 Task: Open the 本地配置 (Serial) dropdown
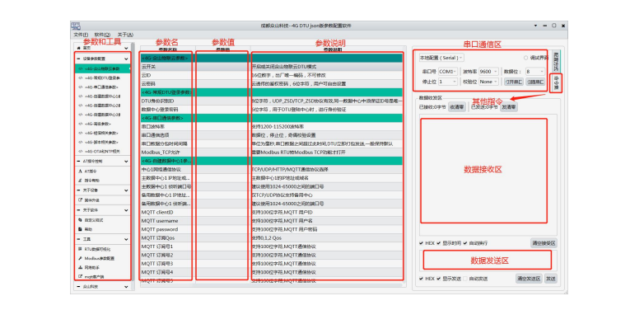tap(441, 58)
